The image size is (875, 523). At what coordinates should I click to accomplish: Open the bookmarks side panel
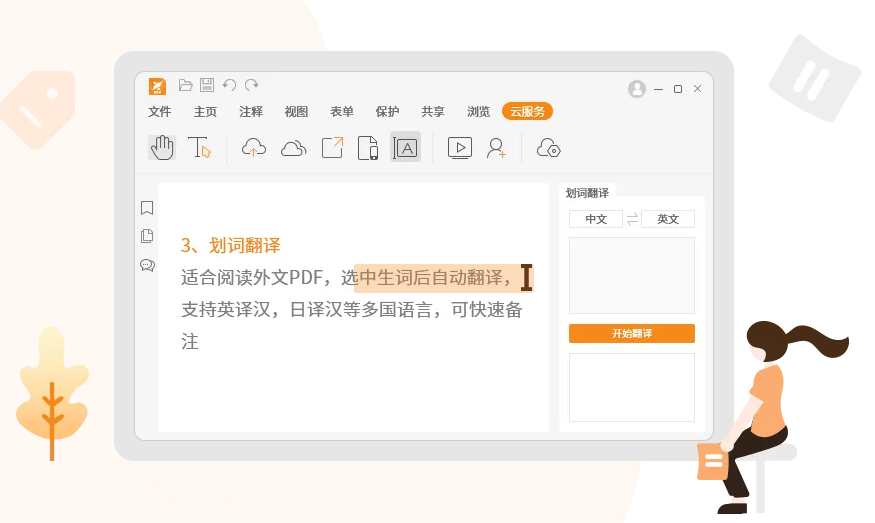coord(147,208)
